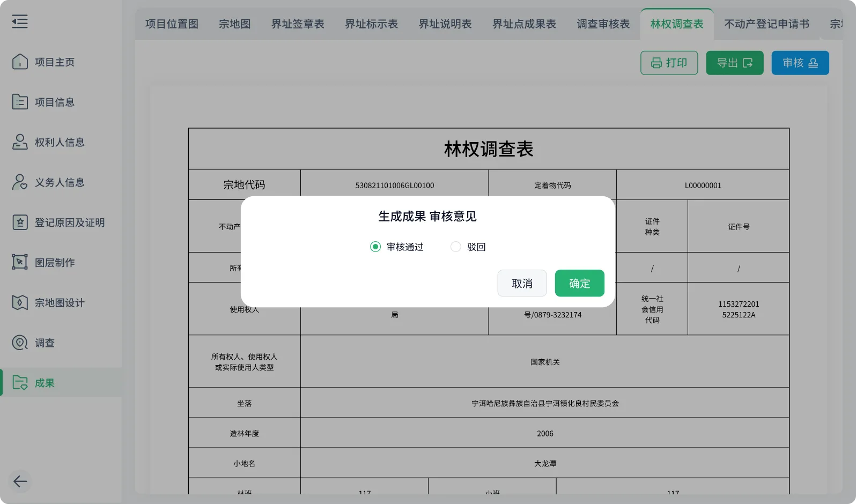
Task: Click the stamp icon in 审核
Action: (x=813, y=63)
